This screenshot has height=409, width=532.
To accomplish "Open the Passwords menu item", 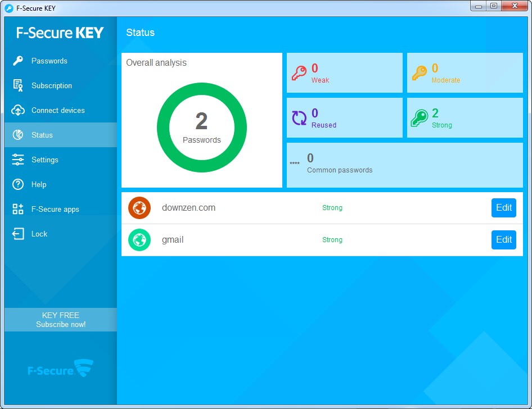I will (x=61, y=61).
